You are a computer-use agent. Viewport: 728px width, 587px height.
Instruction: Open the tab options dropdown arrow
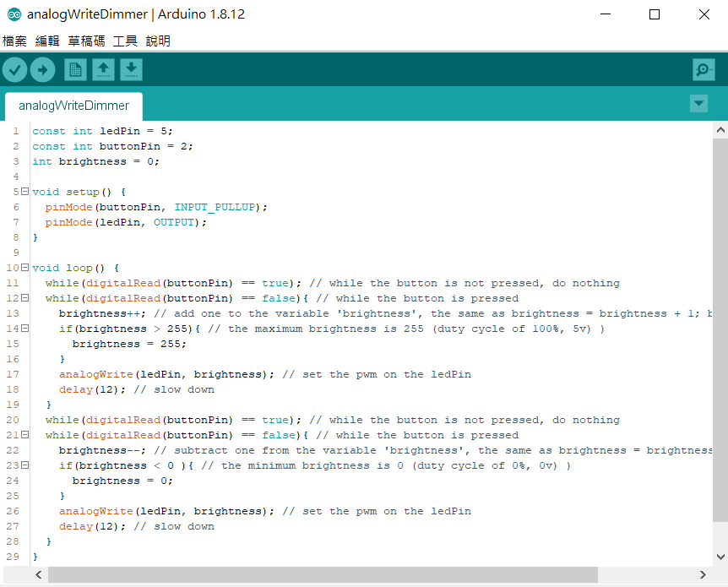[x=698, y=104]
